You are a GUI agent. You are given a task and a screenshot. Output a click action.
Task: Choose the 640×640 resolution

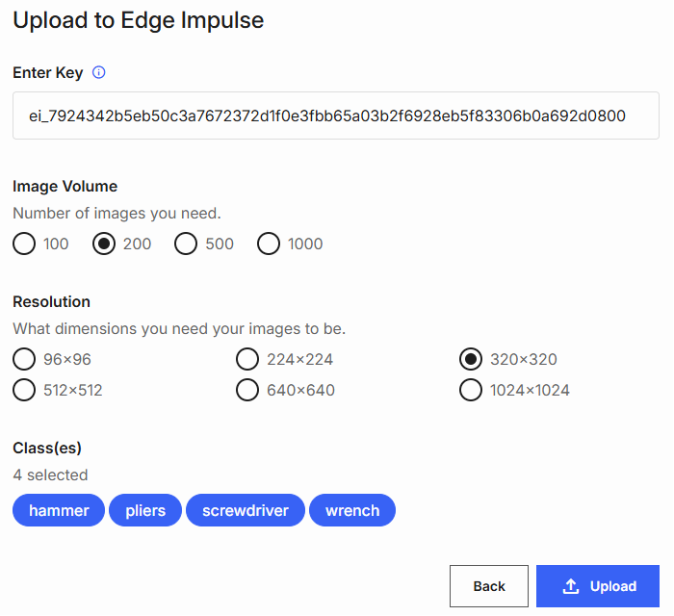[247, 390]
